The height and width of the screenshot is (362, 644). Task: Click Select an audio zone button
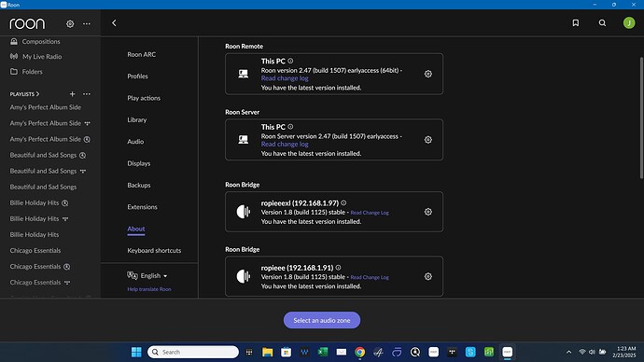322,320
